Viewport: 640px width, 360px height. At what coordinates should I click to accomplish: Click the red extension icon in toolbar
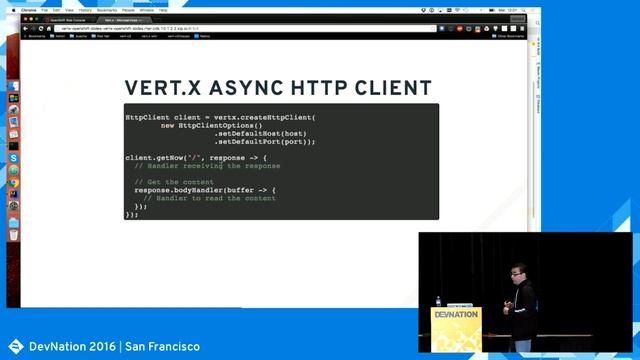pyautogui.click(x=460, y=29)
